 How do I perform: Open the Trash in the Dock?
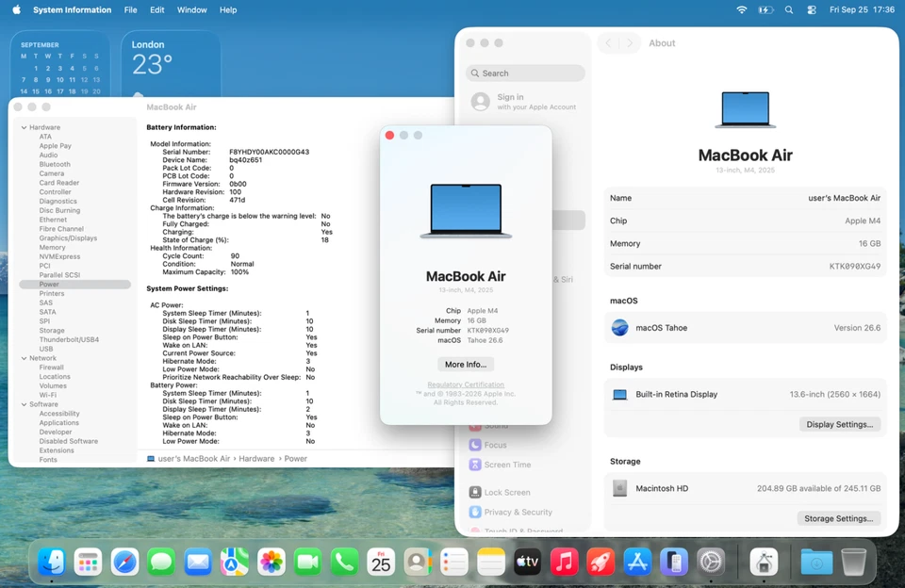tap(854, 562)
